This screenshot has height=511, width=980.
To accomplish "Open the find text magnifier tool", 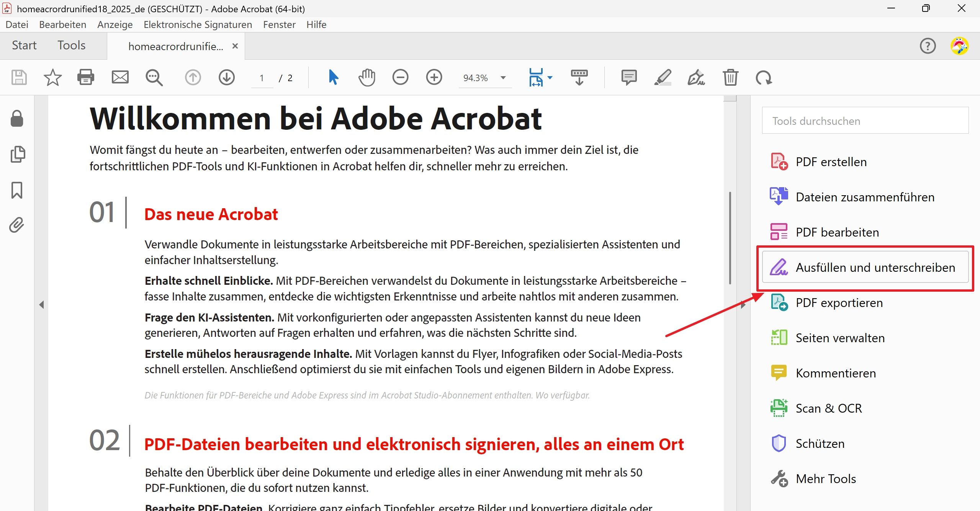I will (154, 78).
